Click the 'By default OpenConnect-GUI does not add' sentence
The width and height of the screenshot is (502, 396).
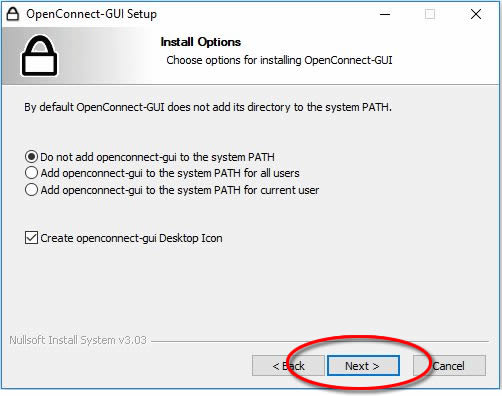pyautogui.click(x=208, y=107)
